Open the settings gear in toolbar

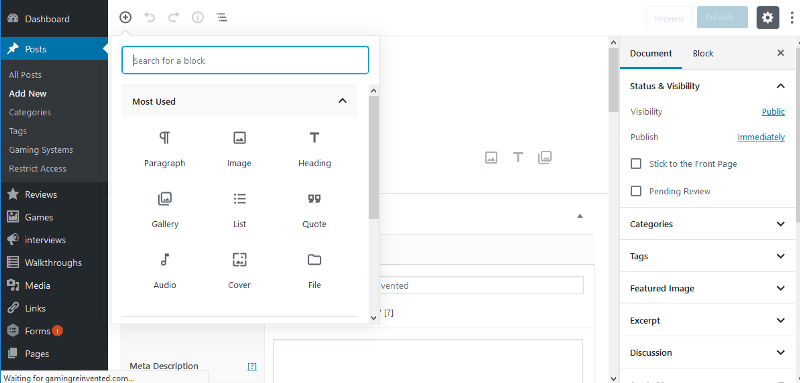(x=767, y=18)
